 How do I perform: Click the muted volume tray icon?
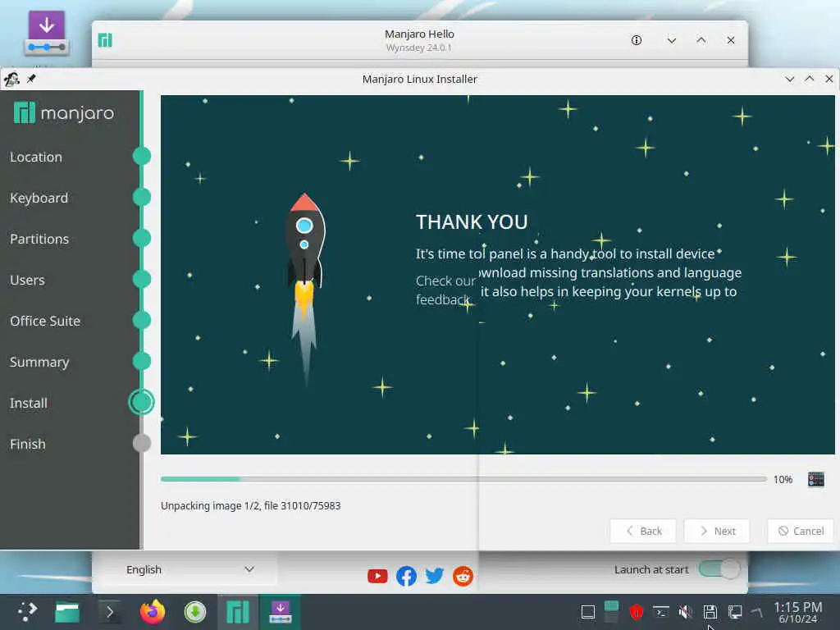pos(685,612)
